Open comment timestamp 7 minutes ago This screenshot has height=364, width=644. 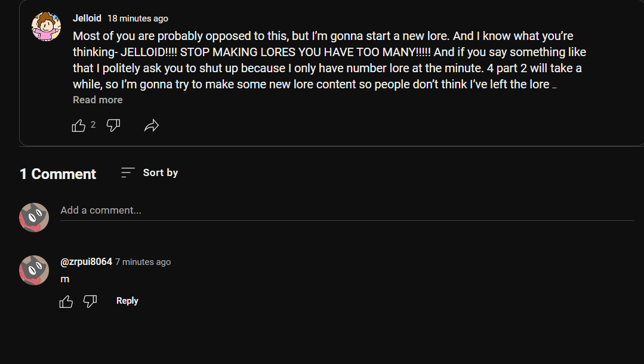pos(143,262)
